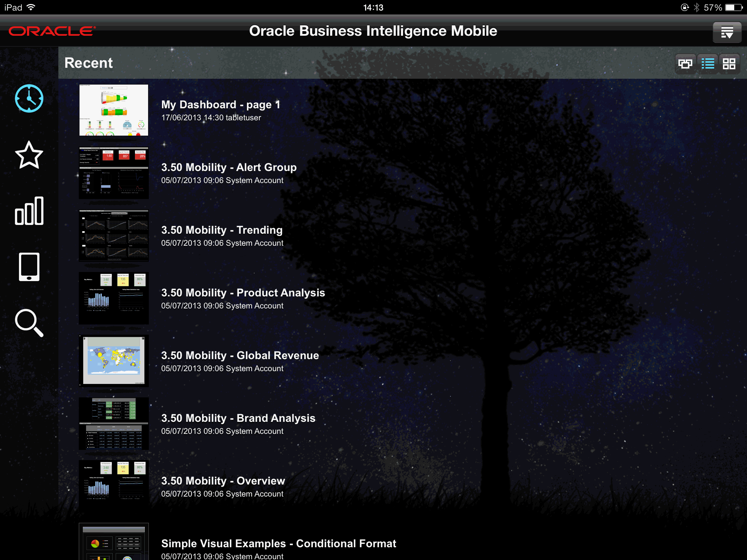
Task: Open the Recent clock icon in sidebar
Action: click(x=29, y=98)
